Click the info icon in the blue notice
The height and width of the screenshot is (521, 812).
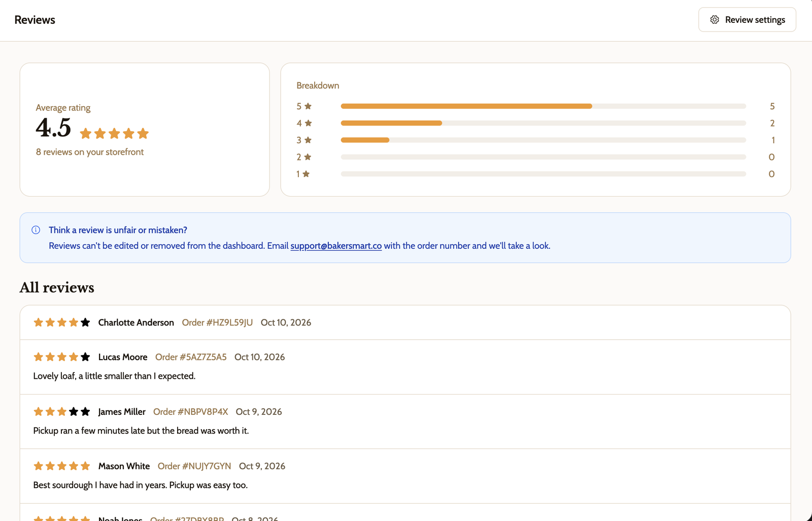36,230
